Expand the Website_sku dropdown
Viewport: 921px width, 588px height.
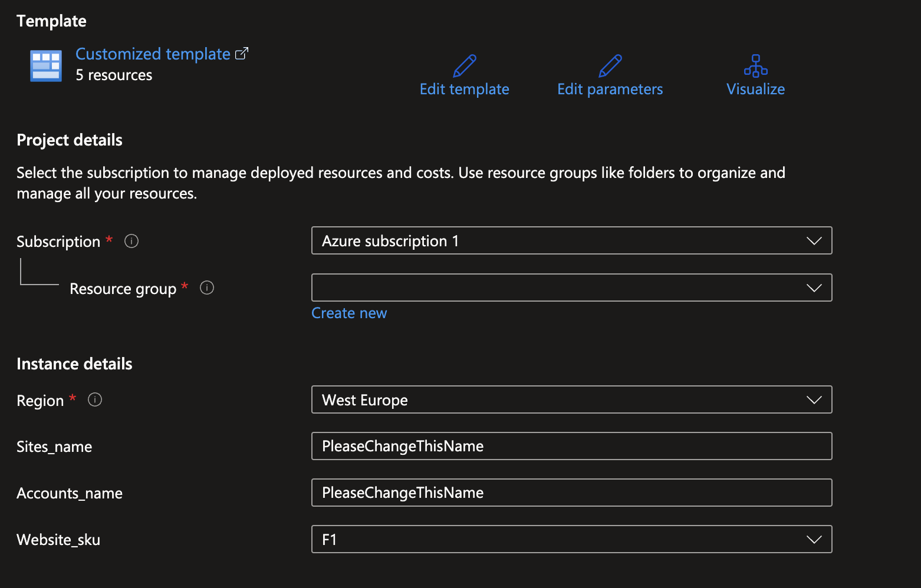[814, 539]
